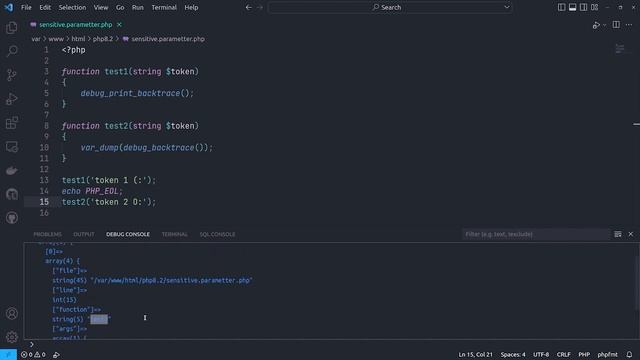Split the editor right
The width and height of the screenshot is (640, 360).
tap(616, 25)
